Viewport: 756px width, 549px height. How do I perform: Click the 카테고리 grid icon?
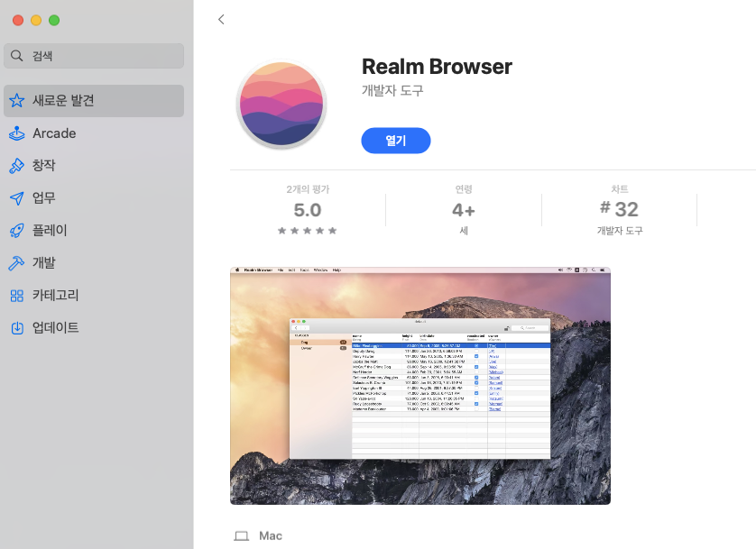(x=17, y=295)
